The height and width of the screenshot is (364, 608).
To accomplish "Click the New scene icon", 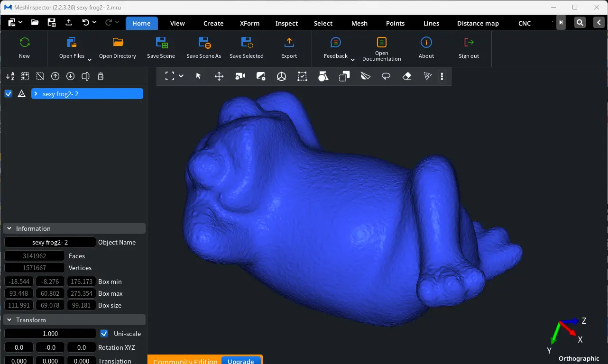I will 25,42.
